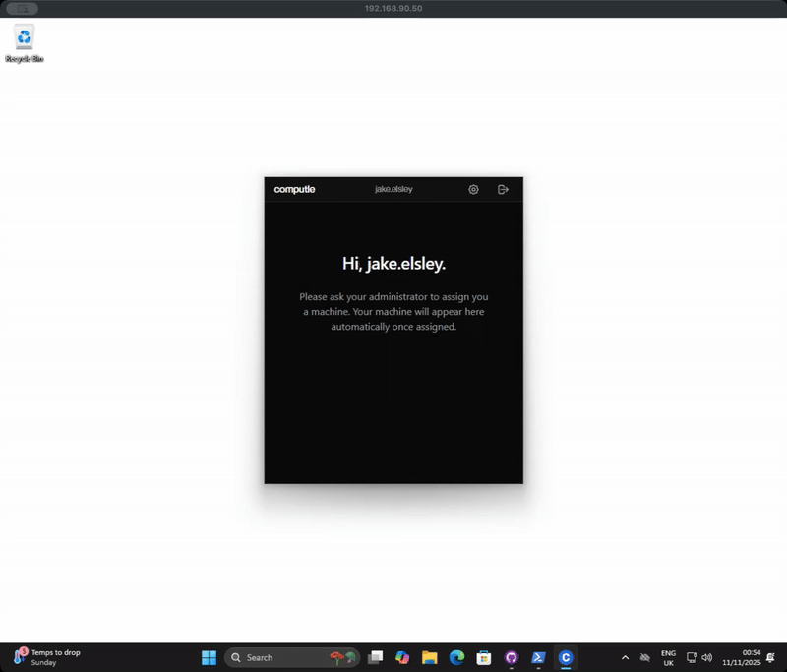
Task: Open the ENG UK language selector
Action: point(669,657)
